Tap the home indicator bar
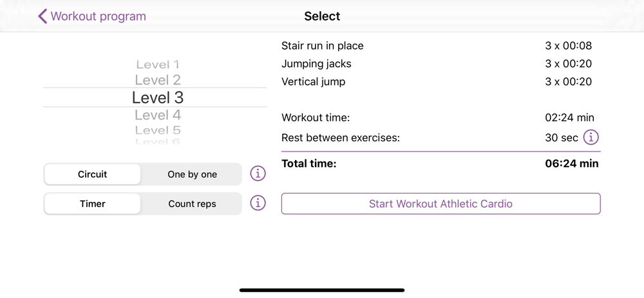The width and height of the screenshot is (644, 298). coord(322,290)
